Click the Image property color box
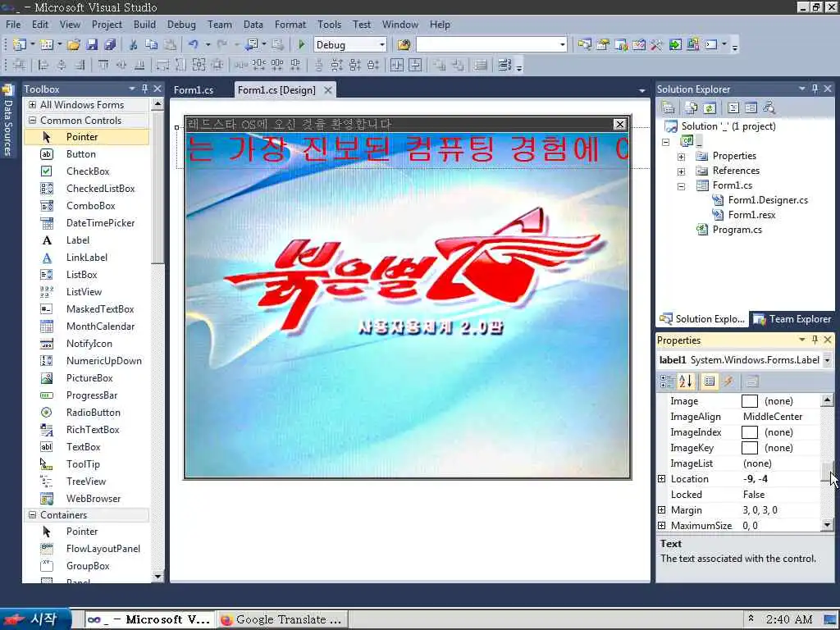This screenshot has height=630, width=840. click(750, 401)
